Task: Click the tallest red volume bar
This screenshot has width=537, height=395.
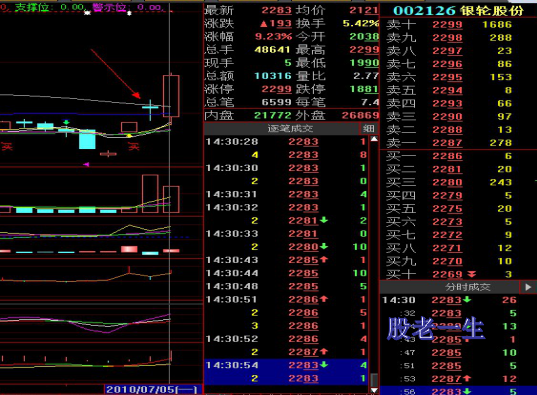Action: (x=150, y=194)
